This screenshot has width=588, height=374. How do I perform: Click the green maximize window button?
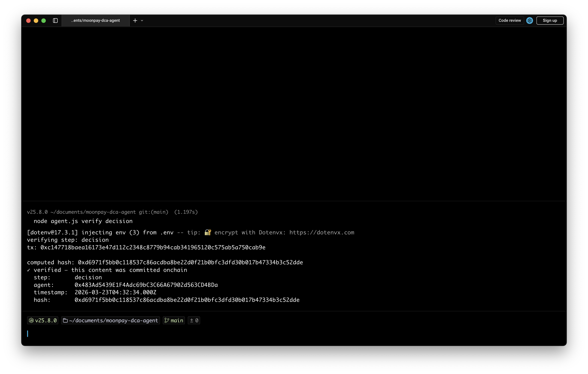tap(44, 20)
